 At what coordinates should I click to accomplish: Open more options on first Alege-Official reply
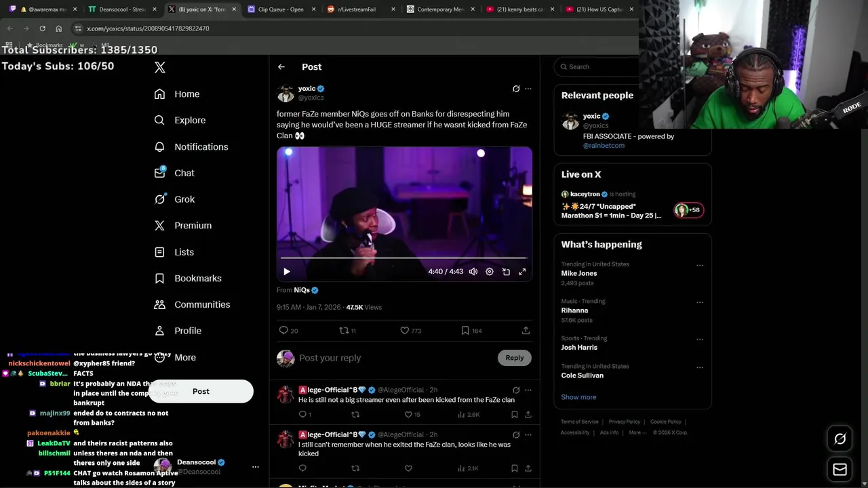point(528,390)
